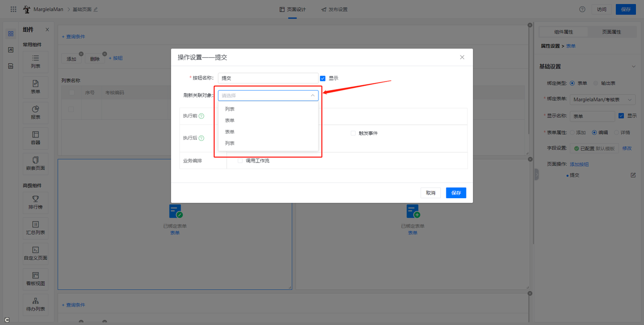Viewport: 644px width, 325px height.
Task: Switch to the 发布设置 tab
Action: pos(334,9)
